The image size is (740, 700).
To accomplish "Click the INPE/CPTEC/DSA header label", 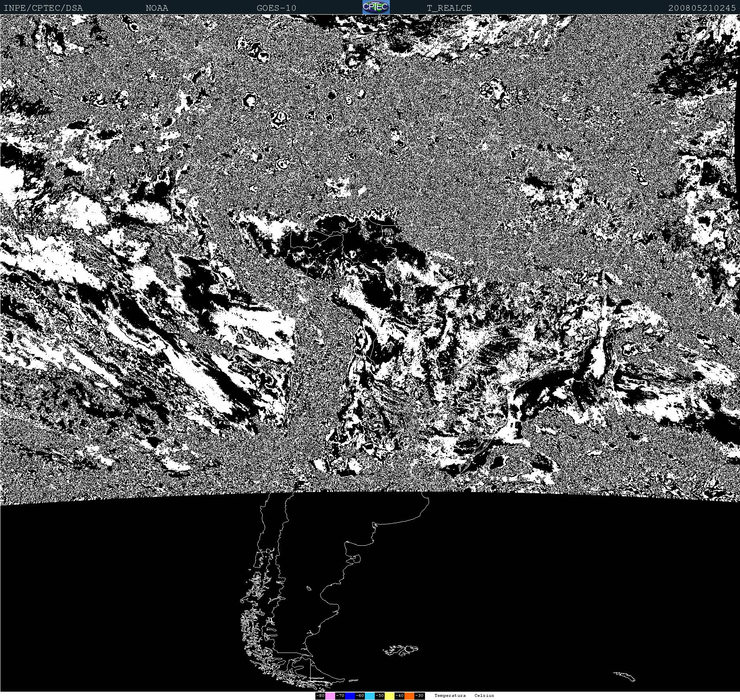I will pyautogui.click(x=43, y=8).
